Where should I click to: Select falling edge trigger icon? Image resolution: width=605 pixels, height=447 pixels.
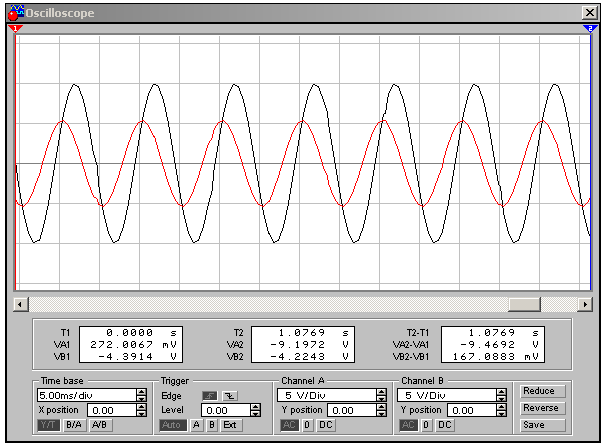pos(230,396)
